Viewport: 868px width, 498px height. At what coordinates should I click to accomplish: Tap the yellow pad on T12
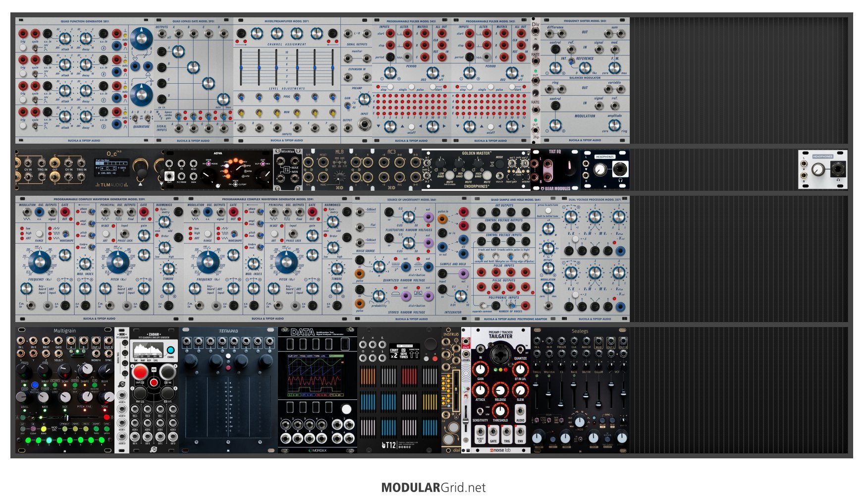click(x=430, y=402)
